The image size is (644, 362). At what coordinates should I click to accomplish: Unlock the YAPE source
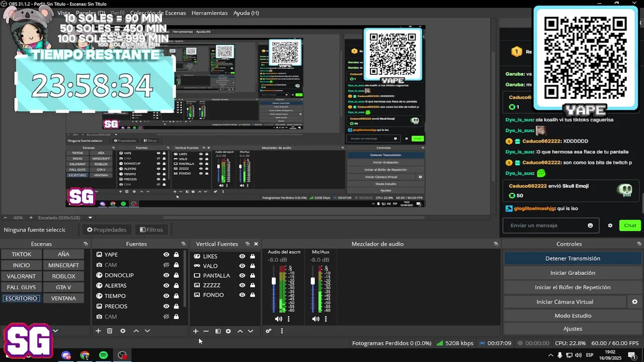point(176,254)
